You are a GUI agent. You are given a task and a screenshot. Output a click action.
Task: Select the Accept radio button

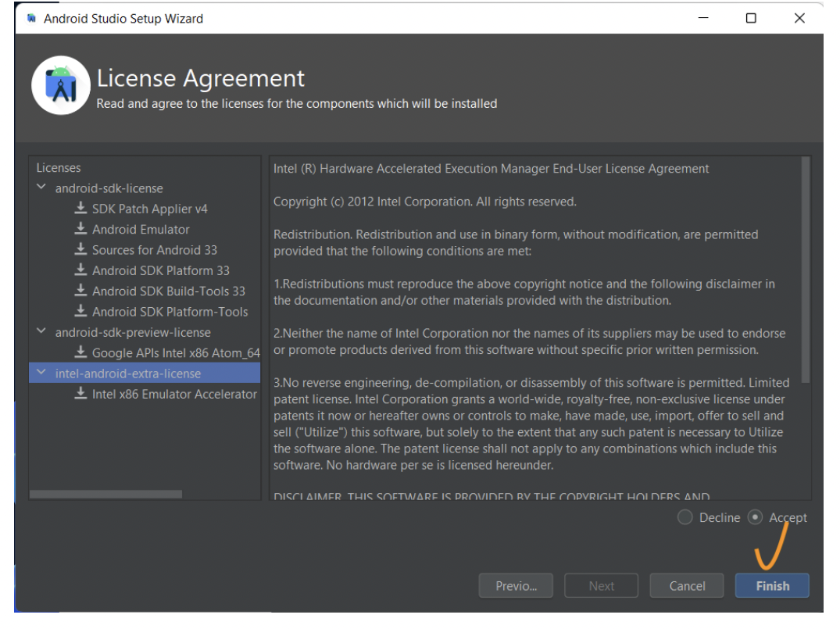click(x=755, y=517)
